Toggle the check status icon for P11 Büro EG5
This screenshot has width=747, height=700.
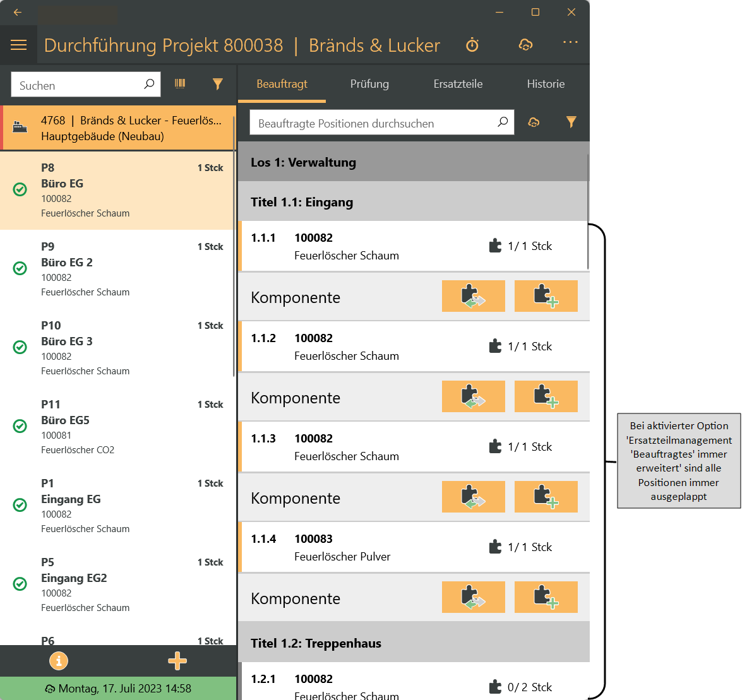pyautogui.click(x=20, y=426)
